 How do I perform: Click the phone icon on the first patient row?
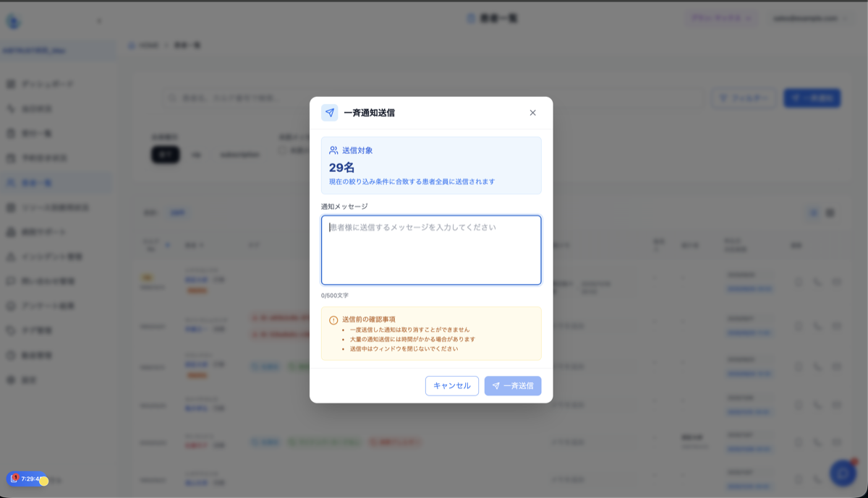[818, 282]
